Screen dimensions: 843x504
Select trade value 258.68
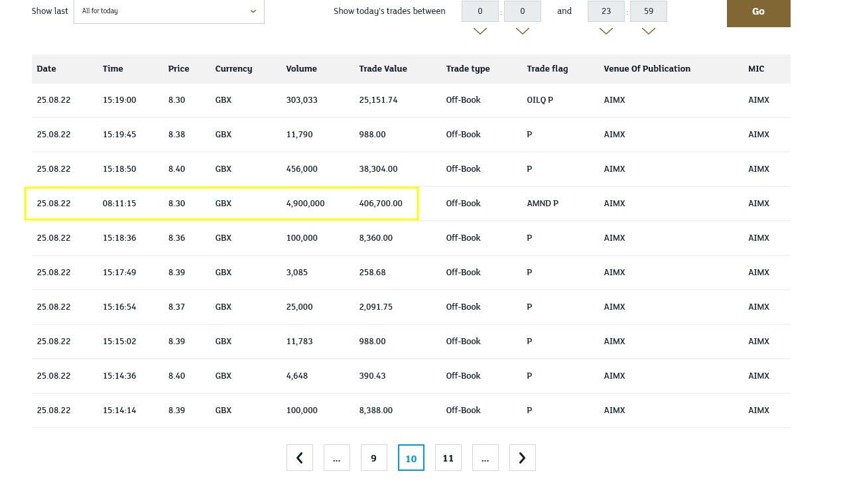[372, 273]
